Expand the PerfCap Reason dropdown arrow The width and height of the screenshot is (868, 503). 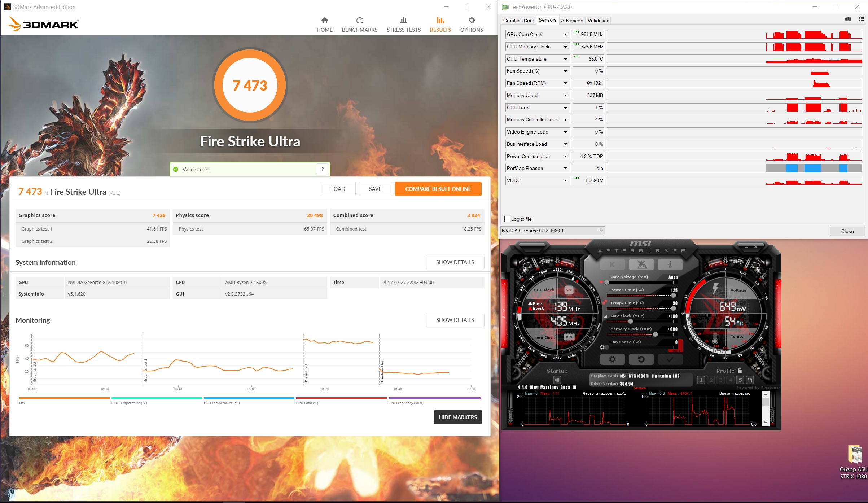[565, 169]
